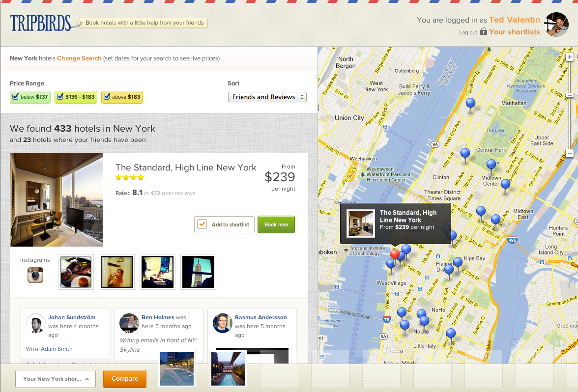
Task: Click the $239 per night price
Action: (x=280, y=177)
